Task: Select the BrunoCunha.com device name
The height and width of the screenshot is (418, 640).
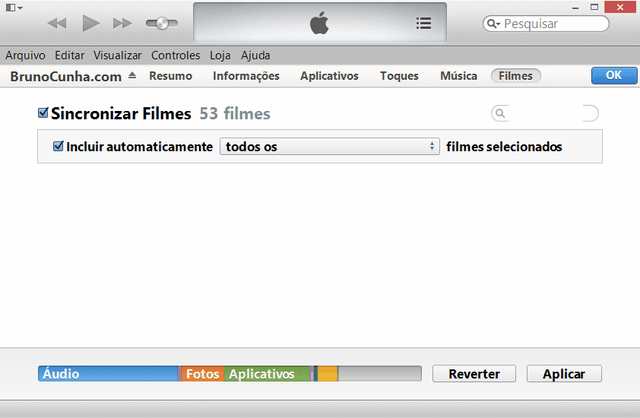Action: (x=66, y=76)
